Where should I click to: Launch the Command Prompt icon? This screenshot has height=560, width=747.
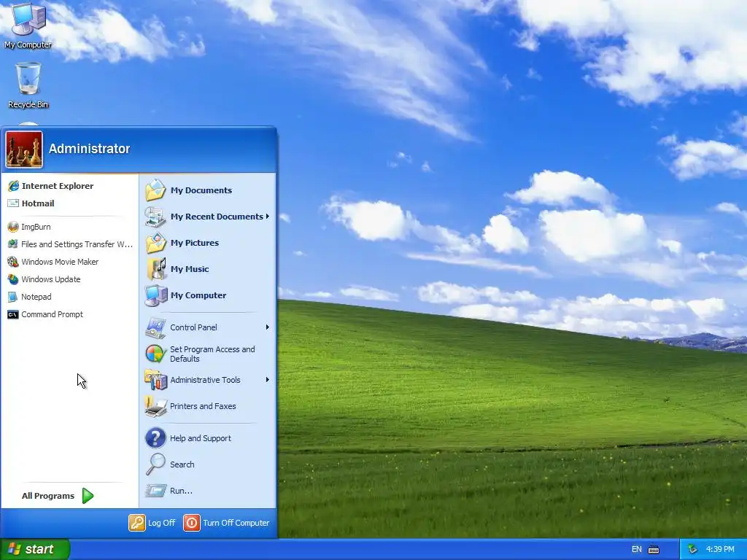tap(13, 314)
